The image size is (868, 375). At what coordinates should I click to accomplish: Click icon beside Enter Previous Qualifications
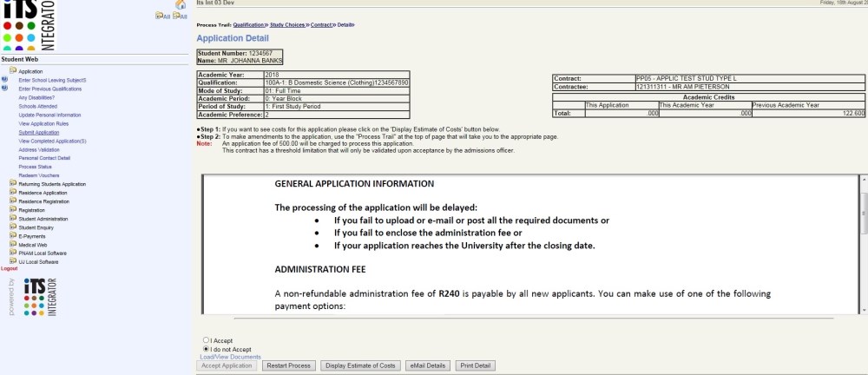4,89
